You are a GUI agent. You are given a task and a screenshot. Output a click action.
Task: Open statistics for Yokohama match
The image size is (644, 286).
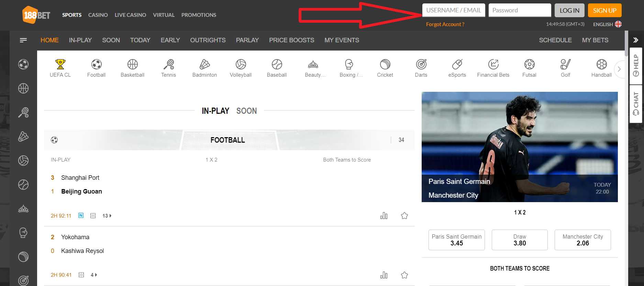point(384,275)
